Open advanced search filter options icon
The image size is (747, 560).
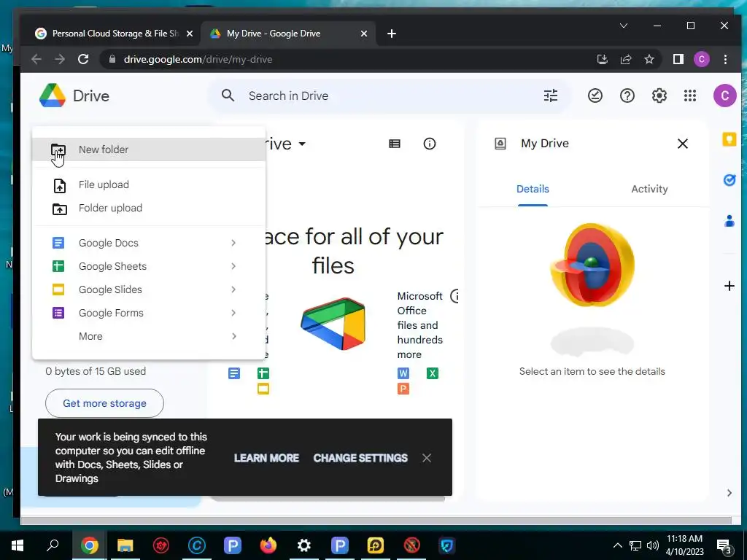[551, 96]
